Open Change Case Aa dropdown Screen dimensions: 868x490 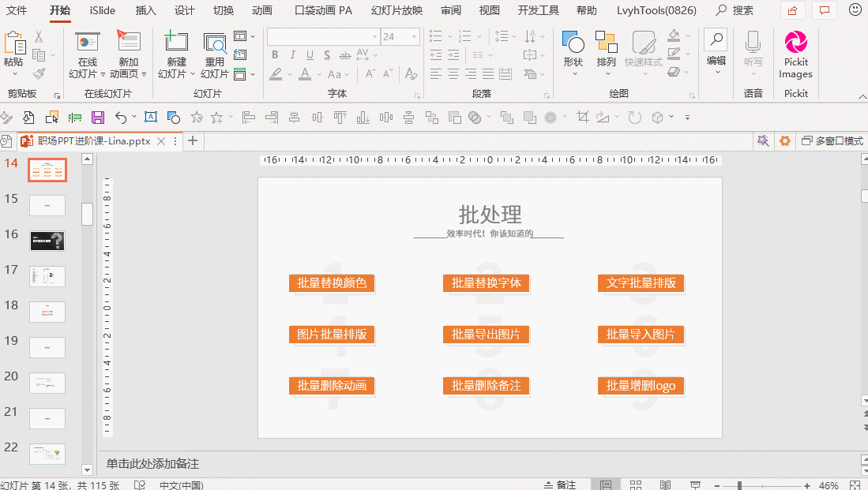[338, 73]
